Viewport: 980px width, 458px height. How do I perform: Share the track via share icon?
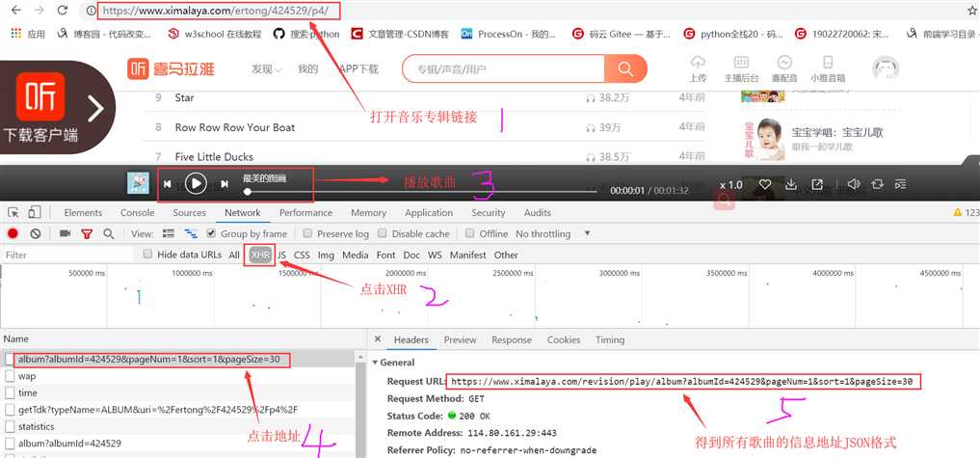(x=817, y=184)
